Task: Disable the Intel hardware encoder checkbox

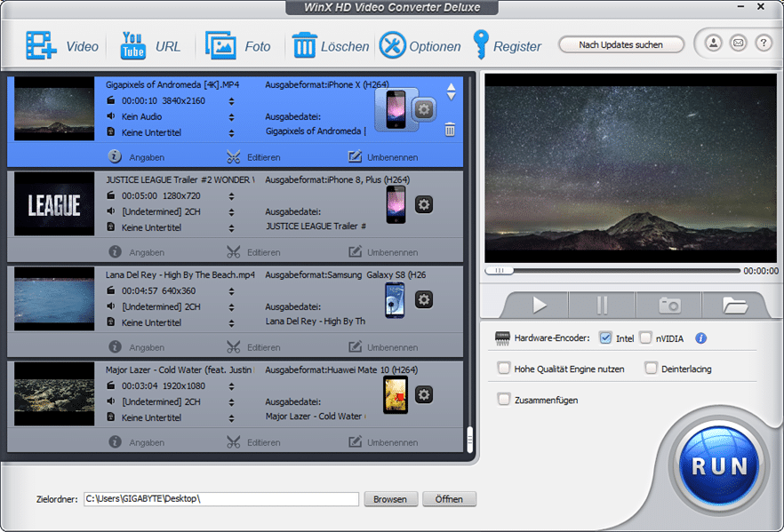Action: coord(605,338)
